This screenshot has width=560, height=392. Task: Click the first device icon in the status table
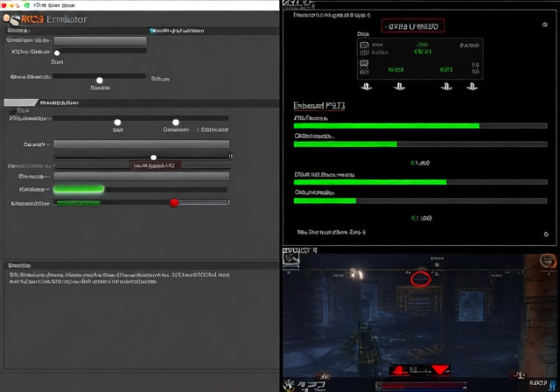pos(364,45)
